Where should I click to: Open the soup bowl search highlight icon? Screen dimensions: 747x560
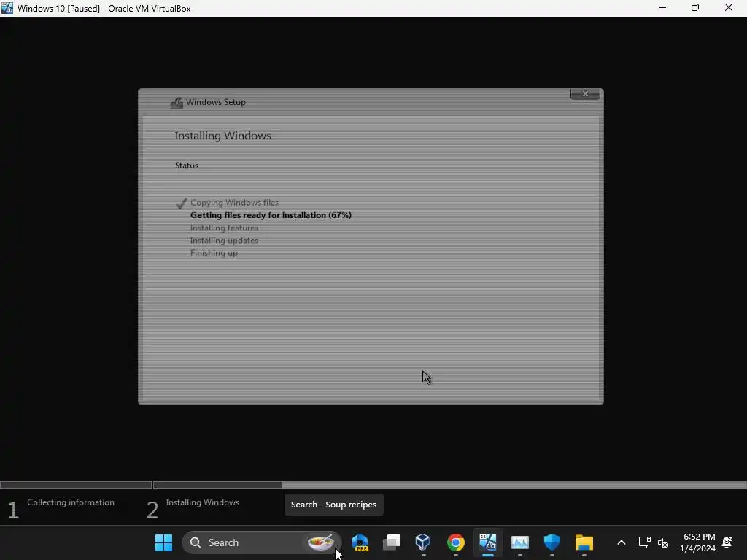(320, 542)
